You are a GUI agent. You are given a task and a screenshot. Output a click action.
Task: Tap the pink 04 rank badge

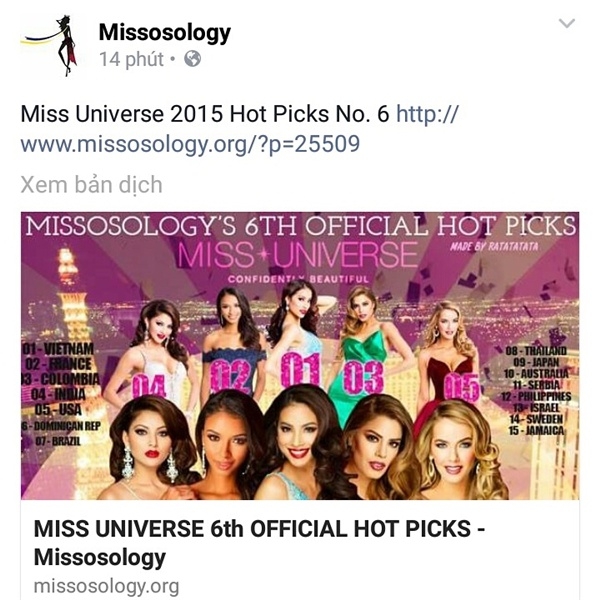coord(149,386)
